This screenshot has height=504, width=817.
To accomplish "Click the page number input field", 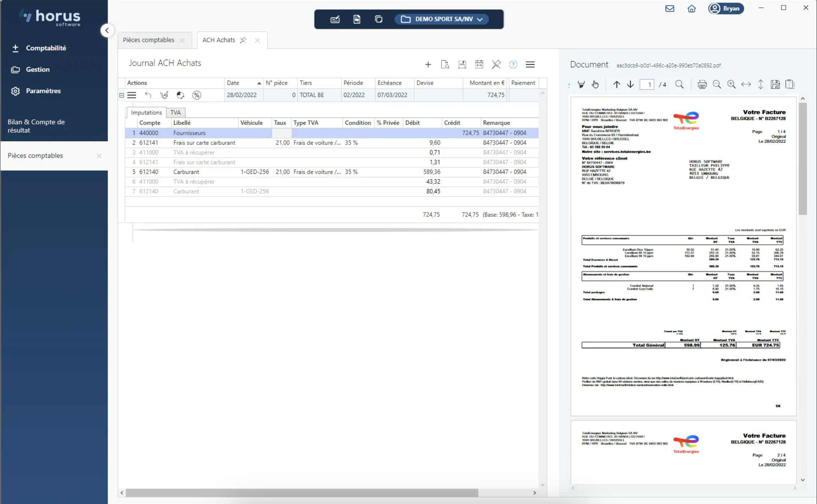I will [x=647, y=85].
